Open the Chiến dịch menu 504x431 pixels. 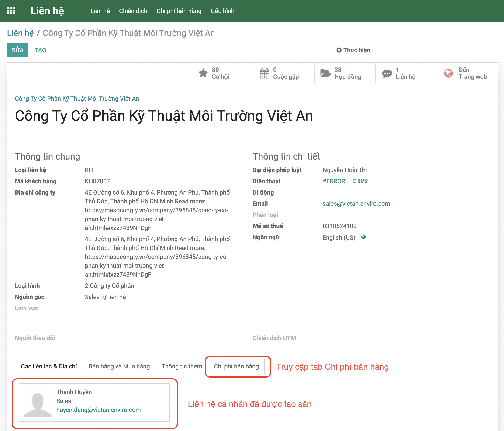click(133, 11)
